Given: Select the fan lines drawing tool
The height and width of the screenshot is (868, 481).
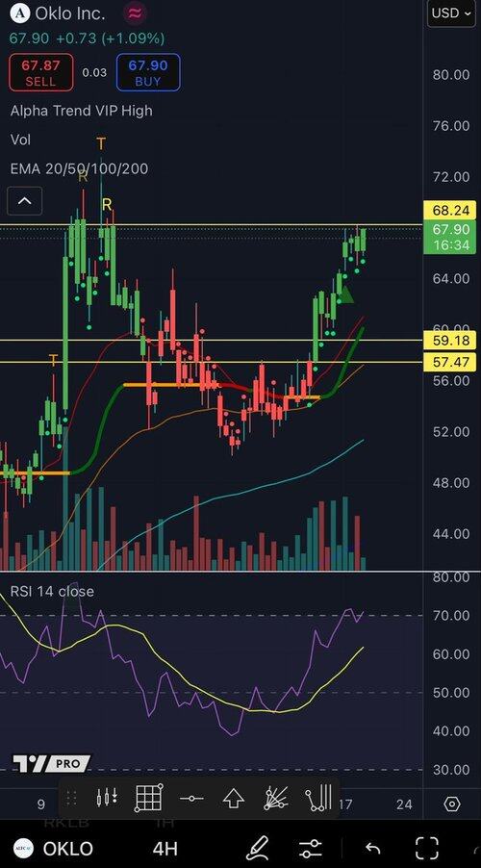Looking at the screenshot, I should coord(276,798).
